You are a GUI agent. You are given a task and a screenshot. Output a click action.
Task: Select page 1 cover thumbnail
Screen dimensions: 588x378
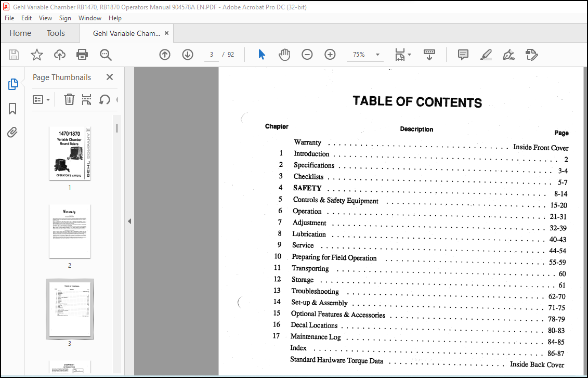pyautogui.click(x=70, y=153)
